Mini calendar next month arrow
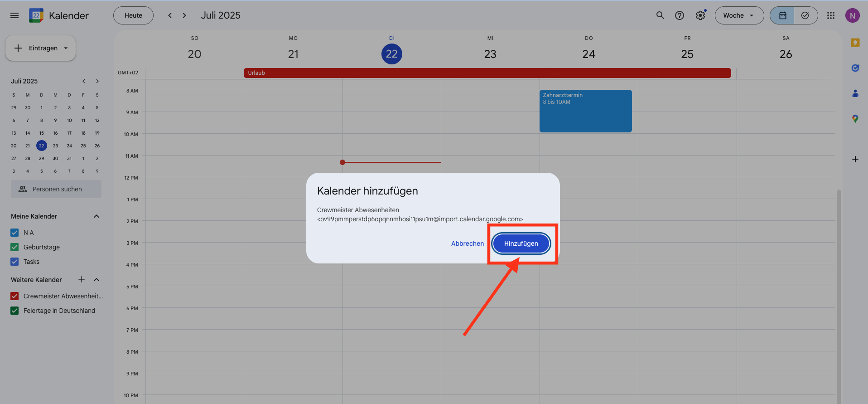This screenshot has width=868, height=404. click(97, 81)
